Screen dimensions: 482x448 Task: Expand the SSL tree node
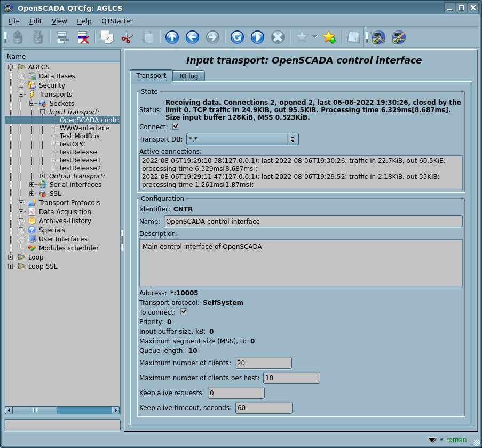(x=31, y=193)
